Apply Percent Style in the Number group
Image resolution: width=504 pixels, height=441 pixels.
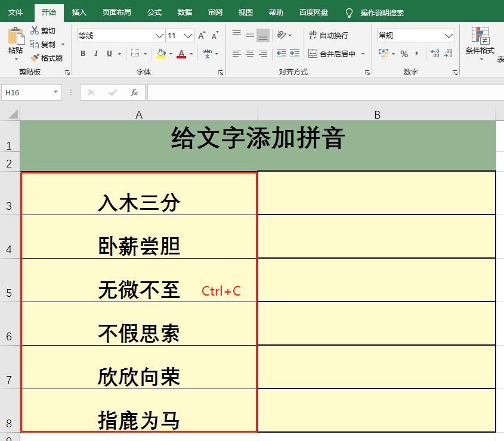pyautogui.click(x=403, y=54)
